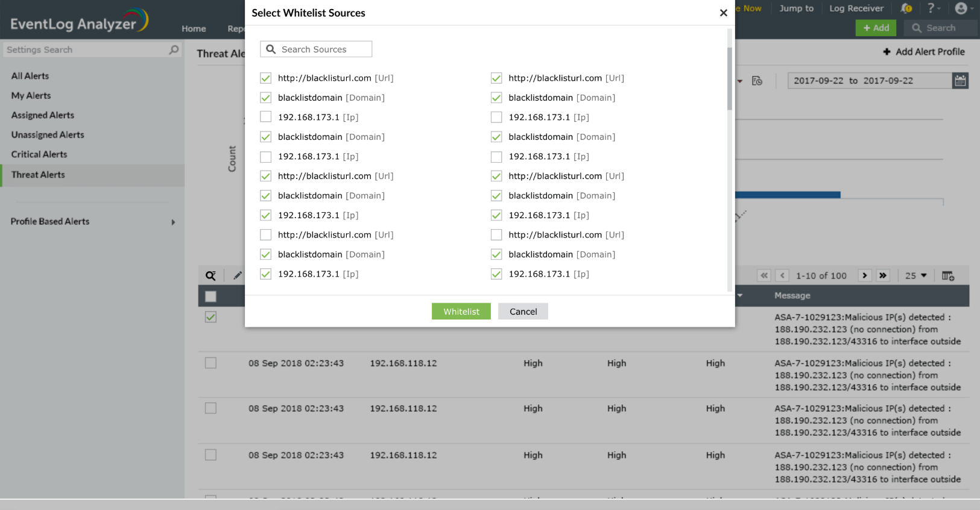Click the plus icon beside Add Alert Profile
This screenshot has height=510, width=980.
[x=887, y=52]
